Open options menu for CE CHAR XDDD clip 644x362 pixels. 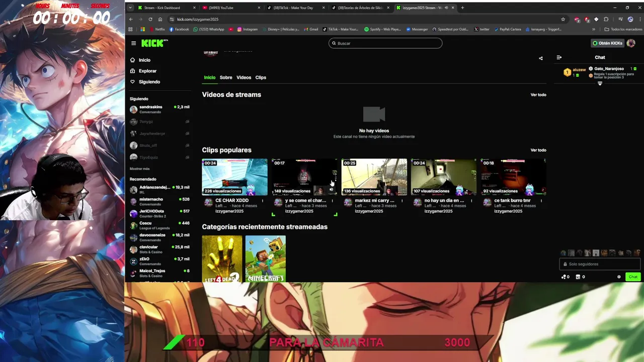coord(263,201)
